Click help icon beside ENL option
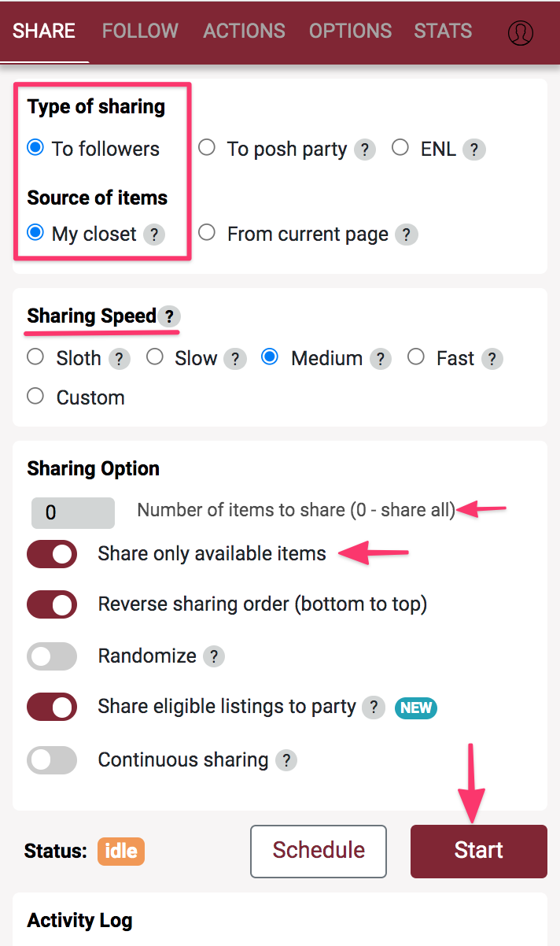This screenshot has height=946, width=560. click(473, 150)
